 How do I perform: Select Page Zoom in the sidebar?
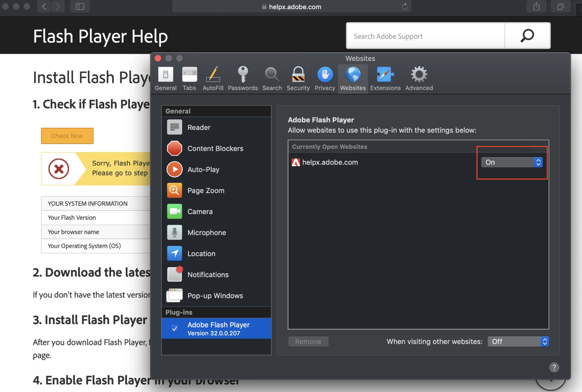pyautogui.click(x=216, y=191)
